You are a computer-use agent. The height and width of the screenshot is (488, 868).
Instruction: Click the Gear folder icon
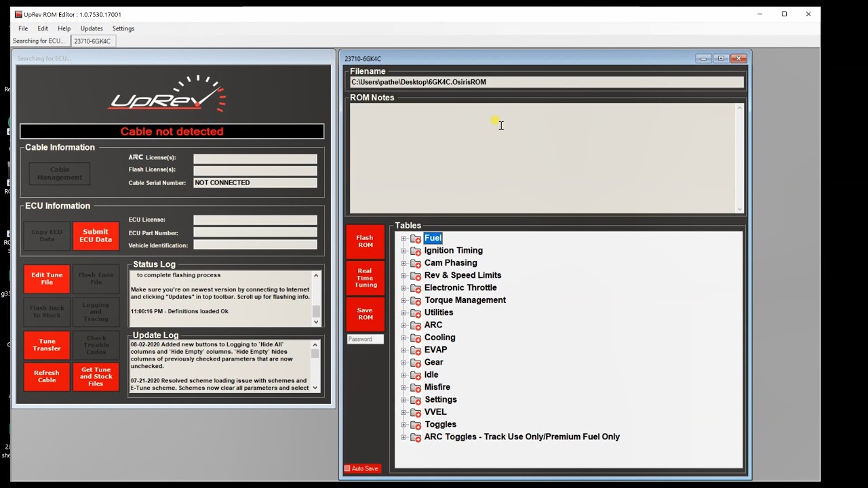[x=416, y=363]
